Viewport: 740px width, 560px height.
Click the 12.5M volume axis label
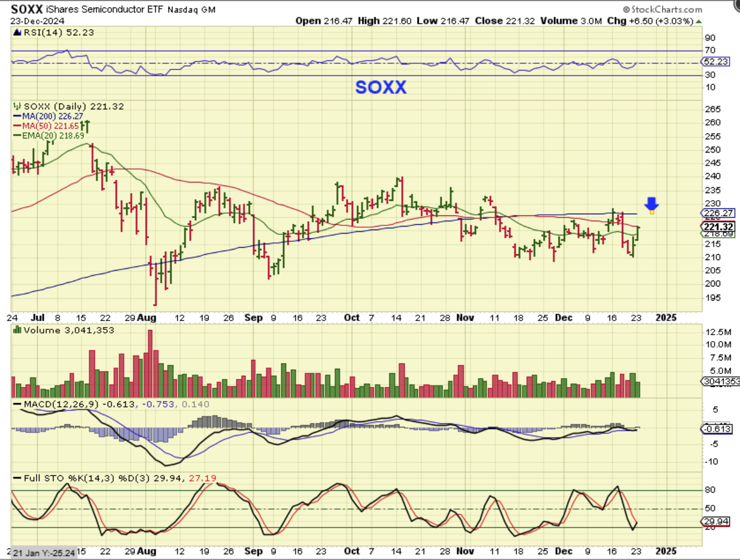(718, 332)
